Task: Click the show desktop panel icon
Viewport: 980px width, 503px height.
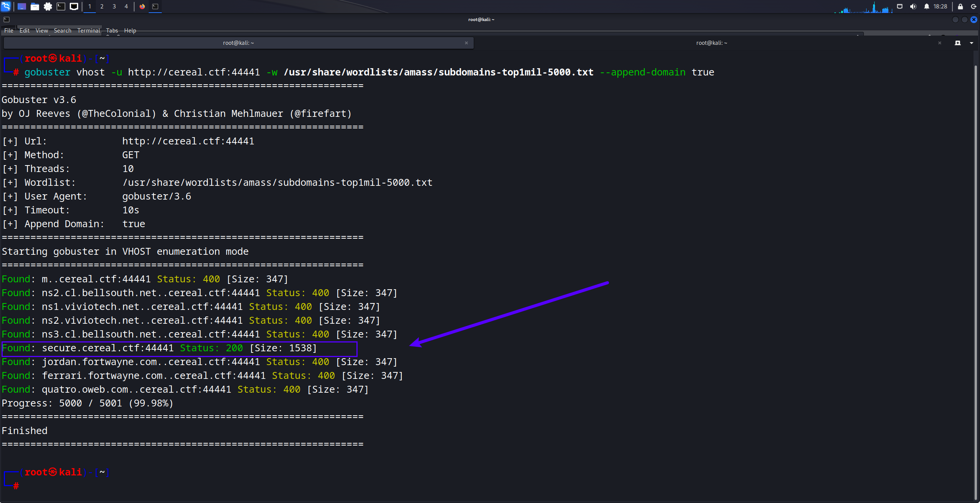Action: (22, 7)
